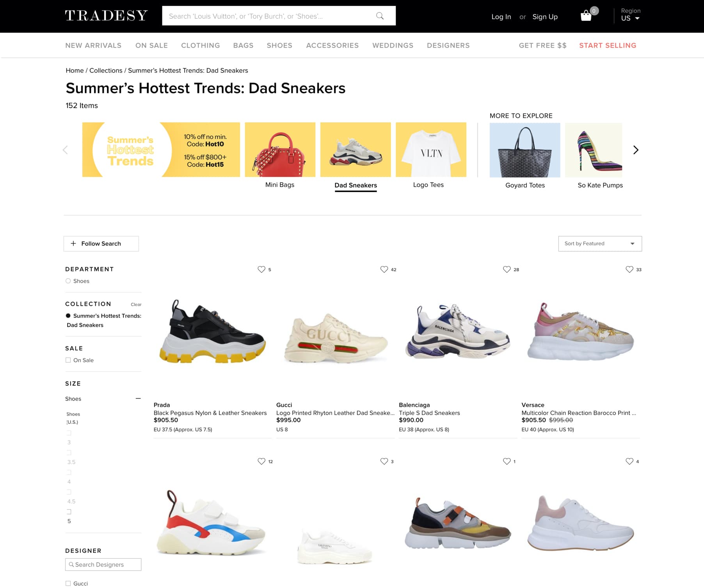The width and height of the screenshot is (704, 588).
Task: Open the shopping bag cart icon
Action: pyautogui.click(x=586, y=16)
